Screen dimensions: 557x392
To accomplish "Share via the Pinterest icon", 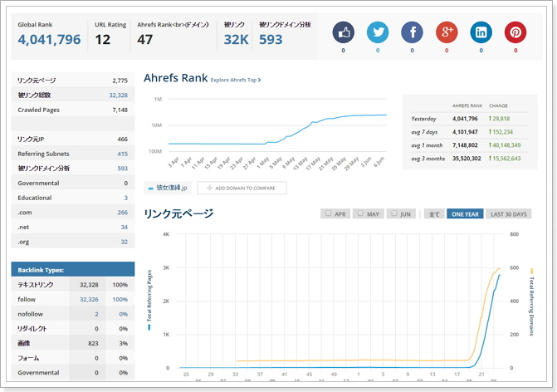I will coord(515,32).
